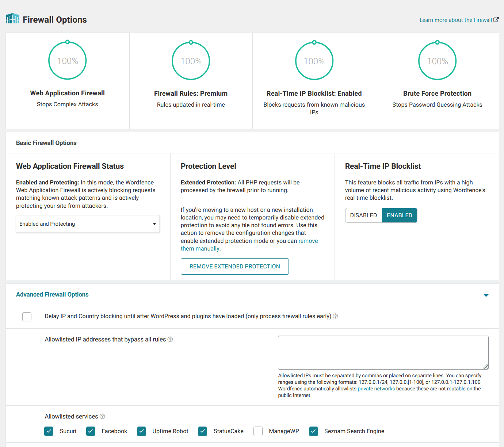The height and width of the screenshot is (447, 504).
Task: Click the external link icon beside Learn more
Action: 496,20
